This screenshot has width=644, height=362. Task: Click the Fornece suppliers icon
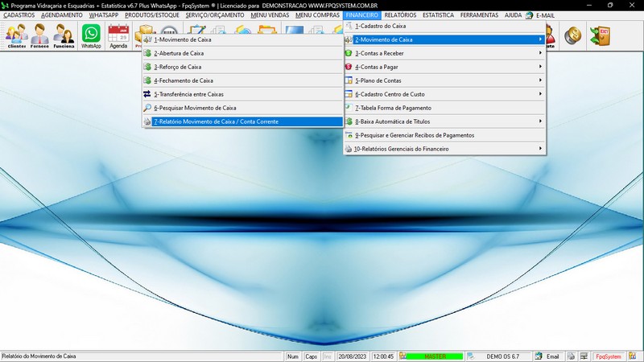click(x=40, y=35)
